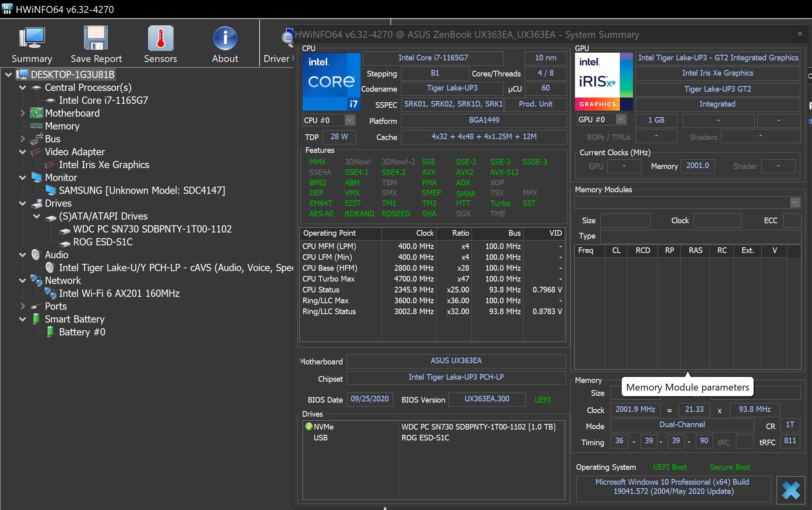Click the Save Report floppy icon

[x=96, y=39]
